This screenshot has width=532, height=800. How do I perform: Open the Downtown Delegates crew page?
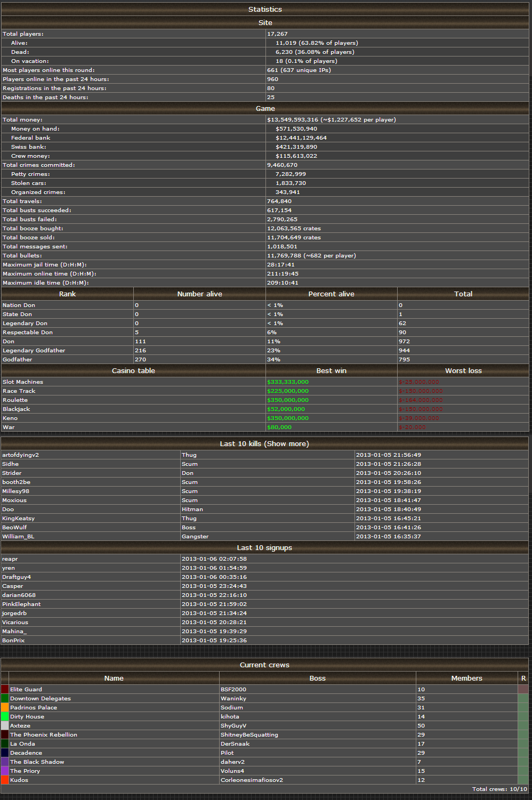[41, 698]
